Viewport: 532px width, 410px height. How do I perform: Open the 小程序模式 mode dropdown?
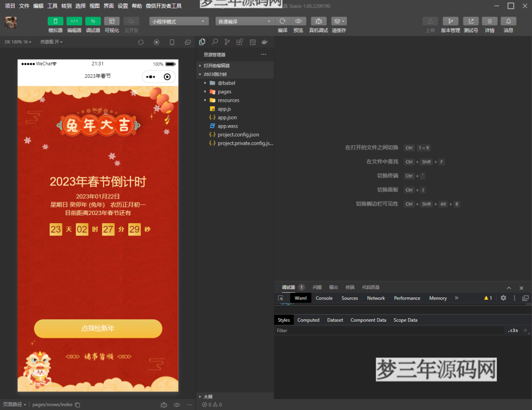[179, 21]
